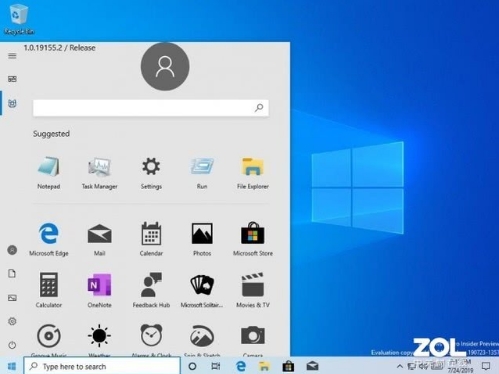Select the pinned tiles view in the sidebar
499x374 pixels.
point(12,79)
